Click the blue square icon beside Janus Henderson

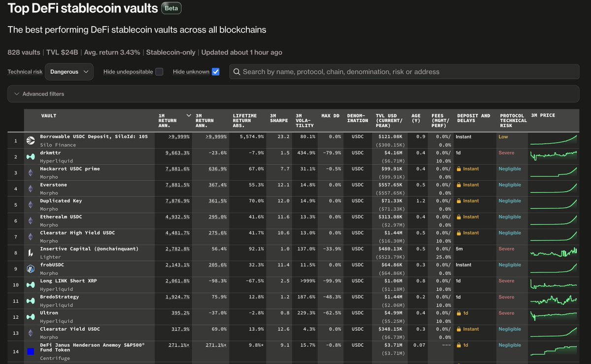[31, 352]
